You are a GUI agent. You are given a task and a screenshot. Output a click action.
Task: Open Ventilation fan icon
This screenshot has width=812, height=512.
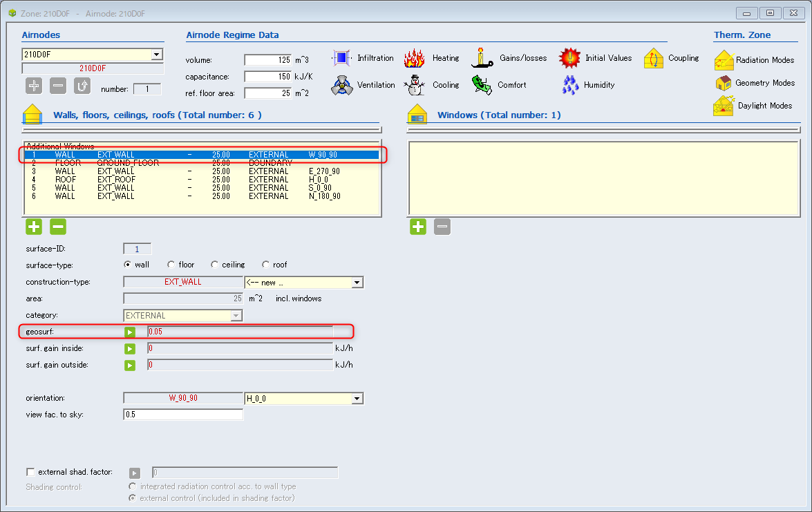click(342, 85)
